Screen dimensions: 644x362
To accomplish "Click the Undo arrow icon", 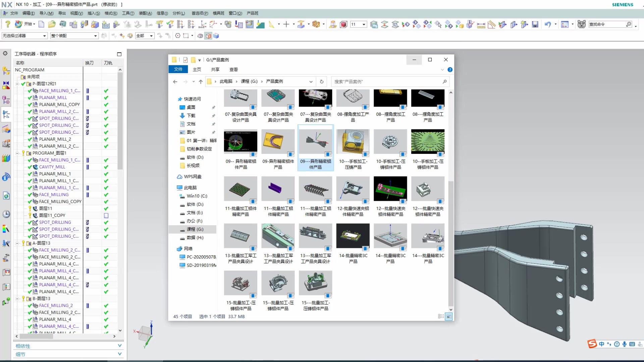I will (547, 24).
